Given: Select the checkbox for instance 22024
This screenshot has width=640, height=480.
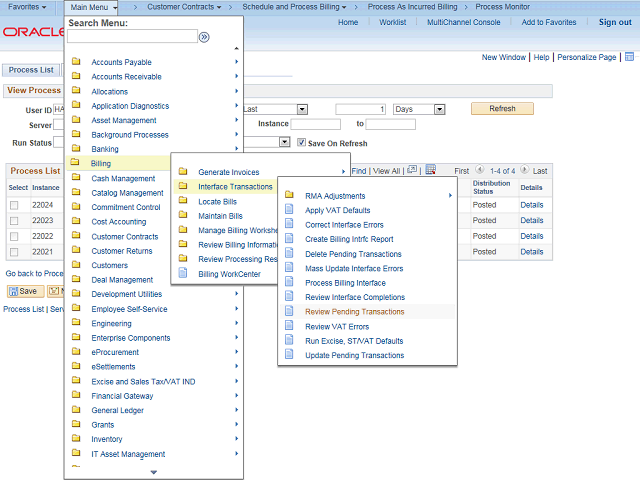Looking at the screenshot, I should click(14, 206).
